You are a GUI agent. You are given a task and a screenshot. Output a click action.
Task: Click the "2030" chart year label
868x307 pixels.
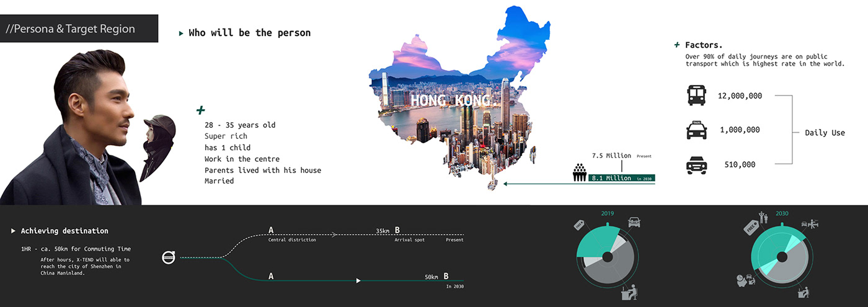pos(782,213)
